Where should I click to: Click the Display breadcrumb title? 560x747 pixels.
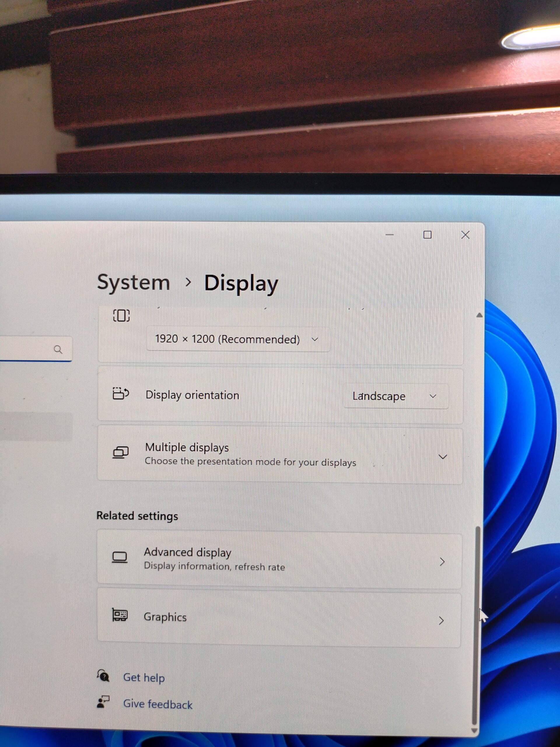(x=241, y=283)
